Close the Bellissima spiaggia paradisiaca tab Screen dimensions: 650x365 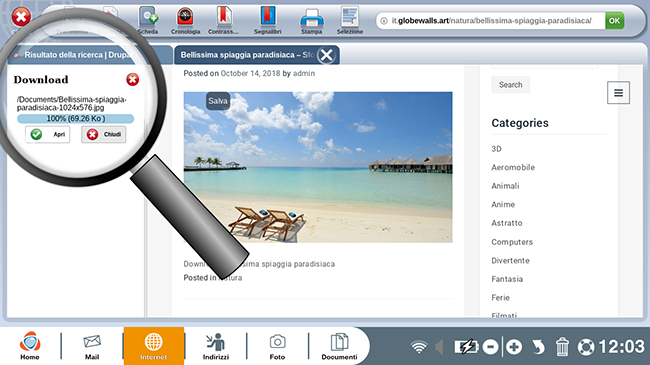[x=326, y=55]
